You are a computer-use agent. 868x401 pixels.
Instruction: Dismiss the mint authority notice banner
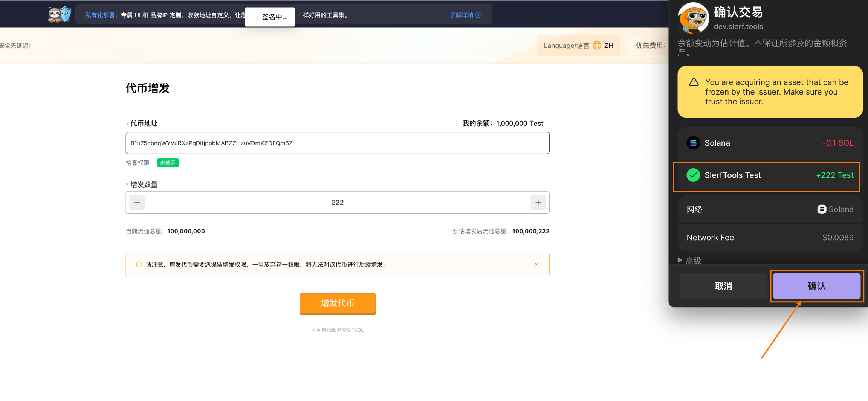click(x=536, y=265)
